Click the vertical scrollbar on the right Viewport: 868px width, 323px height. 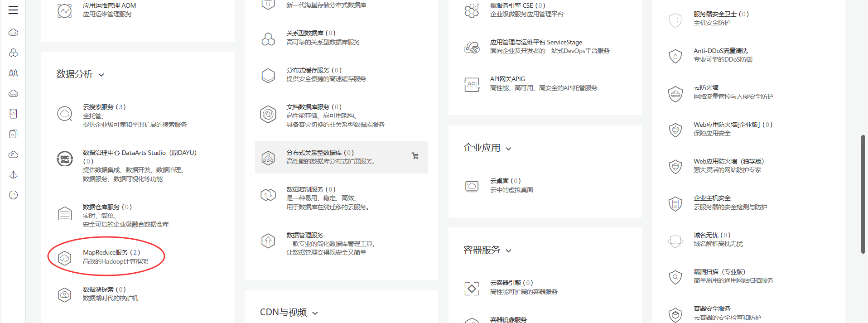[x=863, y=195]
